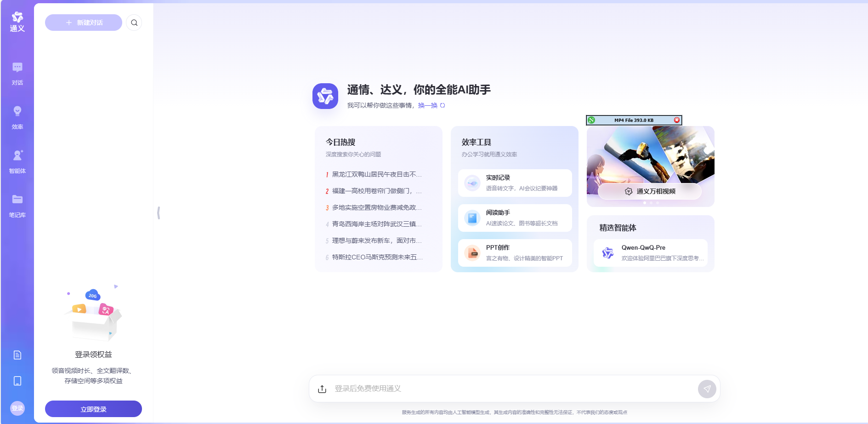This screenshot has height=424, width=868.
Task: Select the first carousel dot under the banner
Action: 645,203
